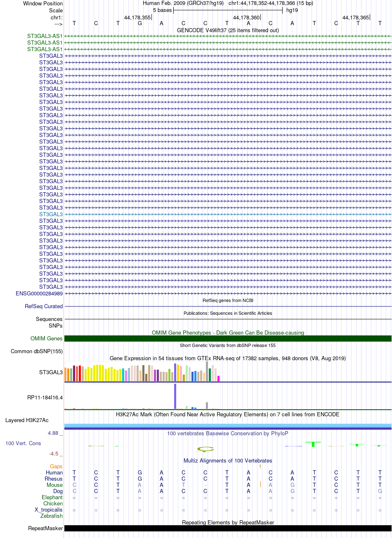Click the OMIM Genes track label

click(47, 338)
